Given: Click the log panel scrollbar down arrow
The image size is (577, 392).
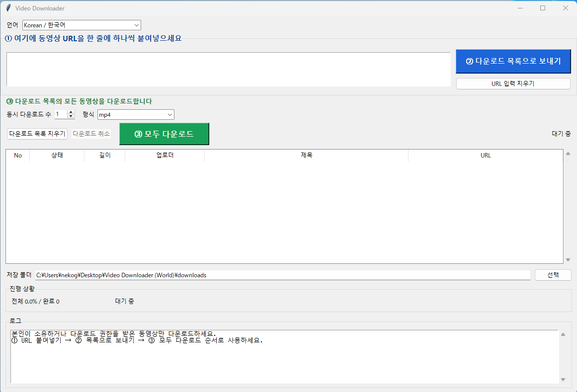Looking at the screenshot, I should pos(563,380).
